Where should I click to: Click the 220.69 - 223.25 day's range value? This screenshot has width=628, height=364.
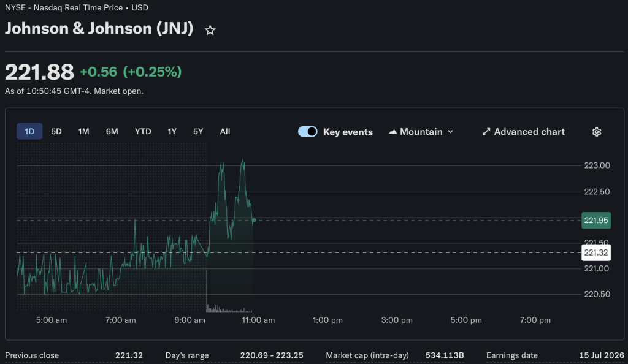click(x=272, y=355)
